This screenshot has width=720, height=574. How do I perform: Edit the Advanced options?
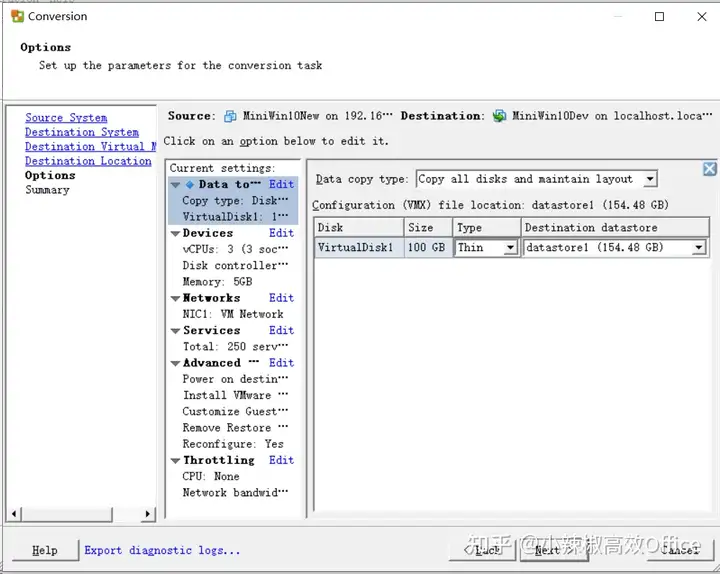tap(281, 363)
